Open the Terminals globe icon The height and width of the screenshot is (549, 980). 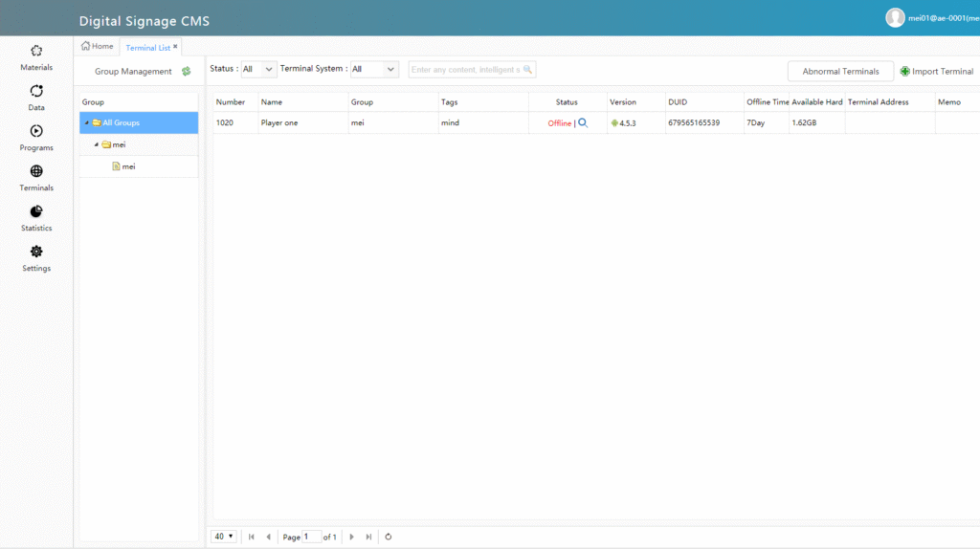click(x=36, y=172)
